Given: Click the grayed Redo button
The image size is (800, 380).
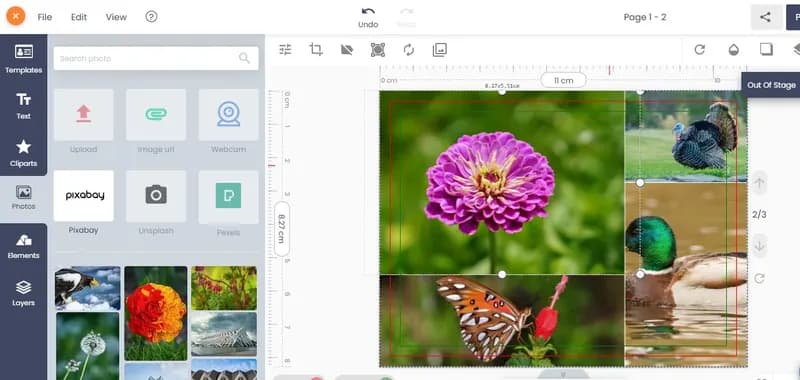Looking at the screenshot, I should coord(406,17).
